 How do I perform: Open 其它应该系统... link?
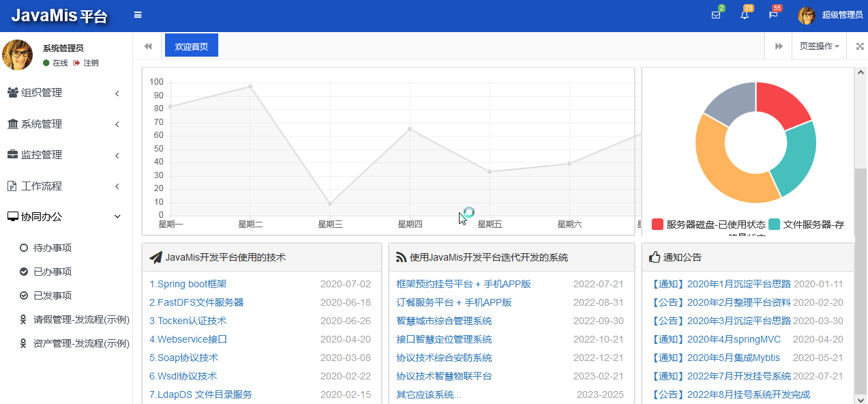click(429, 394)
